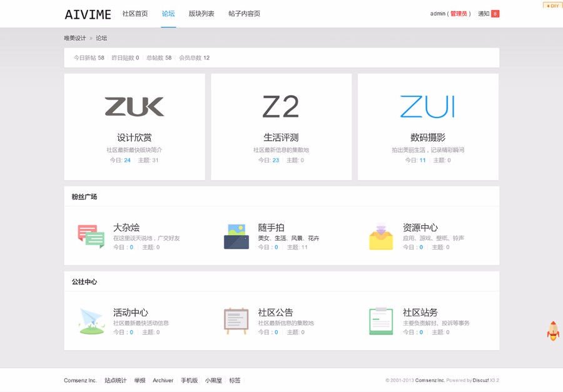563x392 pixels.
Task: Open 版块列表 in navigation
Action: click(x=201, y=14)
